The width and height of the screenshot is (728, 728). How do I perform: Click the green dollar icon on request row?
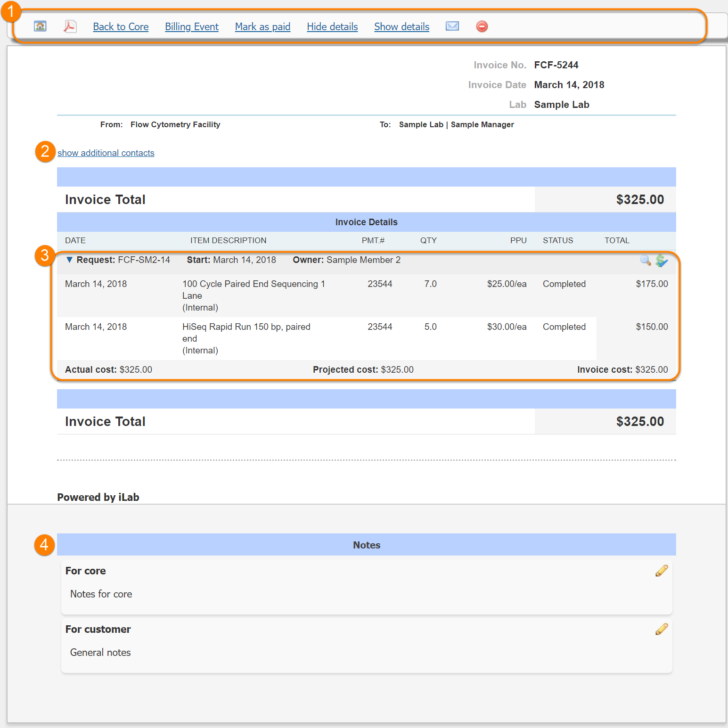[x=662, y=260]
